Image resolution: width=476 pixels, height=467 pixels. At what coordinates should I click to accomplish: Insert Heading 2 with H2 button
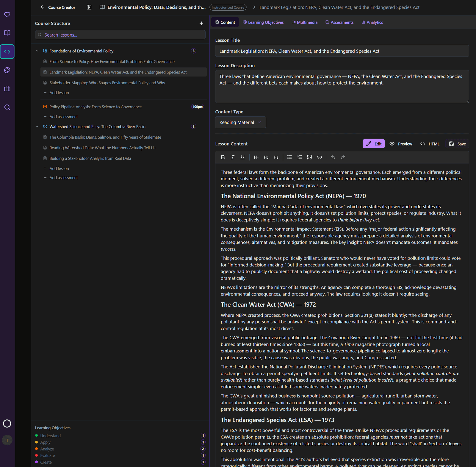coord(266,157)
